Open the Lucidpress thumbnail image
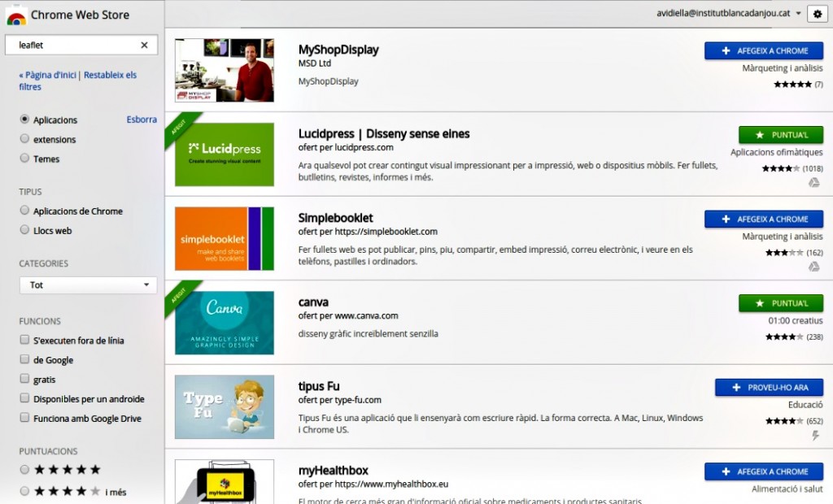 225,154
